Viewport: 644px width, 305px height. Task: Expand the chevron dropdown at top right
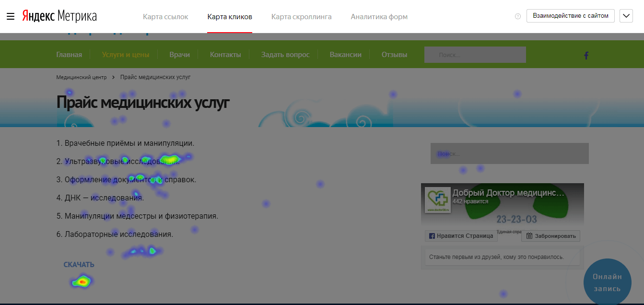coord(626,16)
